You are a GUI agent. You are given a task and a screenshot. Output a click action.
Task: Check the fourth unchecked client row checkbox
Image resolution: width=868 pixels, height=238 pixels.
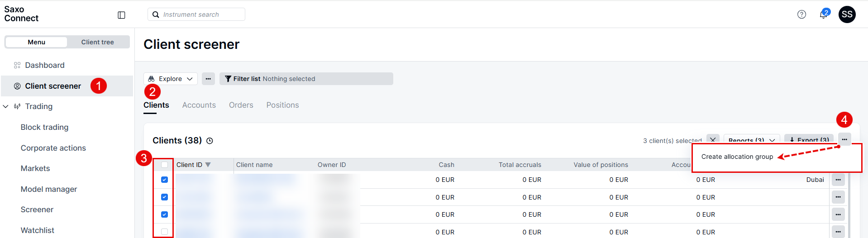point(164,232)
